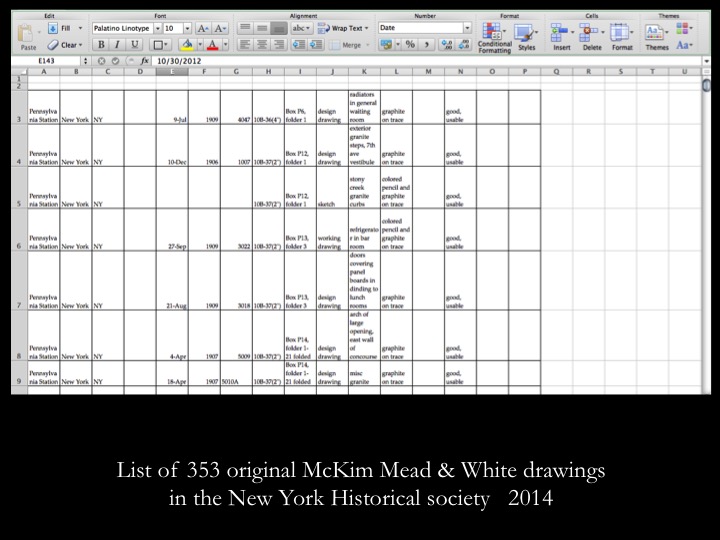Increase font size with A-up button

[x=202, y=28]
